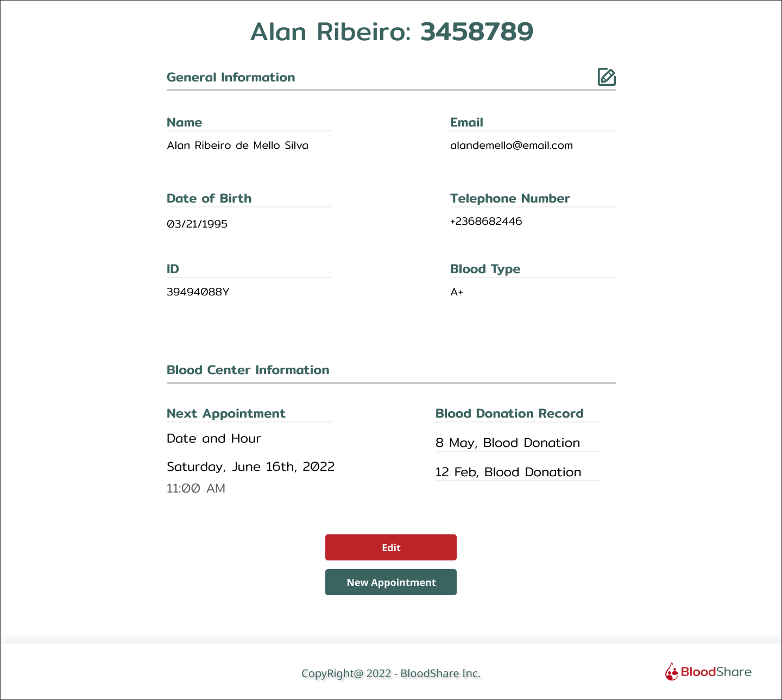Click the appointment time 11:00 AM
Screen dimensions: 782x700
click(195, 488)
